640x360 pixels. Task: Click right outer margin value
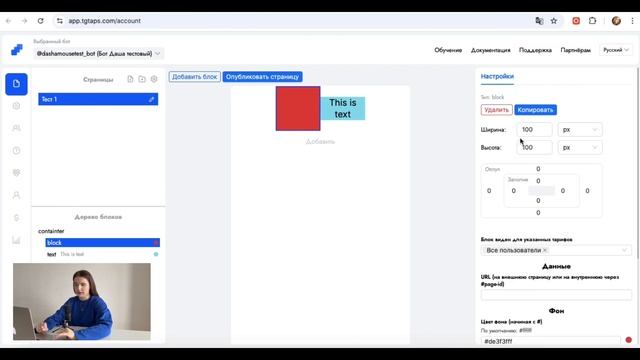click(x=587, y=191)
